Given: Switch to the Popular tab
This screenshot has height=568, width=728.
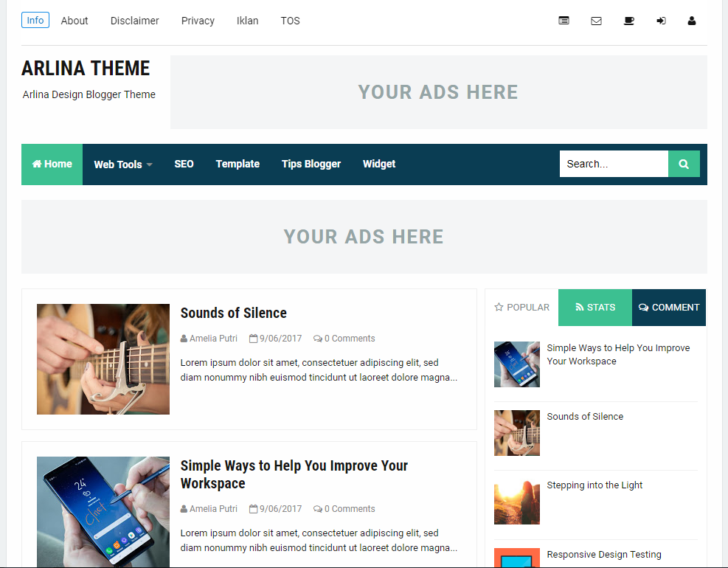Looking at the screenshot, I should [x=522, y=308].
